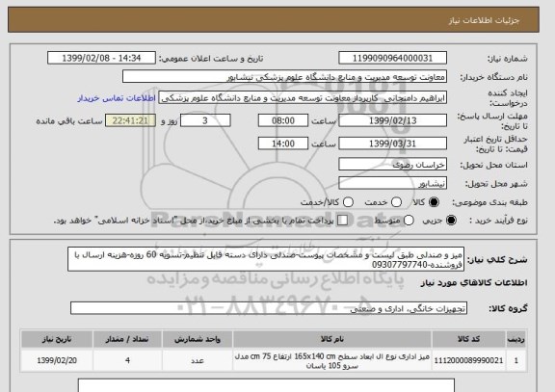Click the نام دستگاه خریدار label
Screen dimensions: 555x392
(493, 77)
